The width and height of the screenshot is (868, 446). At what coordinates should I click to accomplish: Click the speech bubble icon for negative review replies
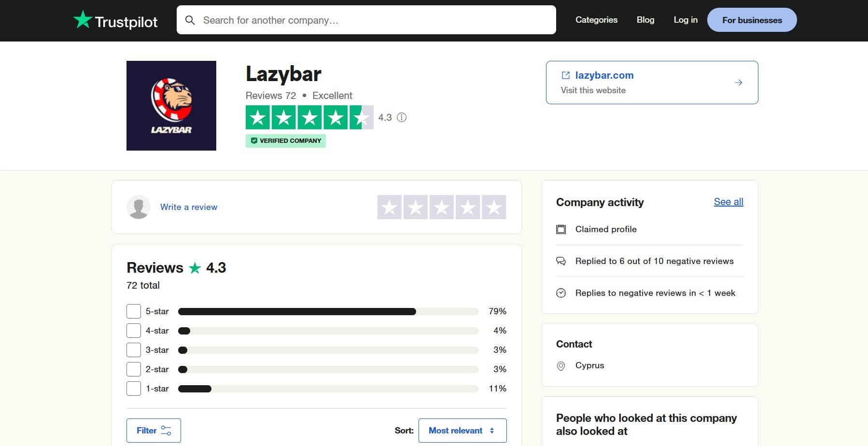561,261
